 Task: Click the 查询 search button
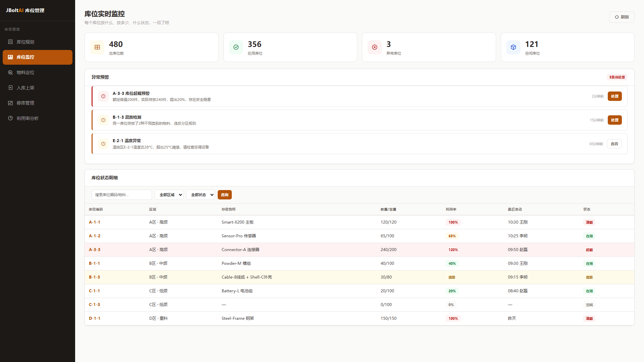point(225,195)
